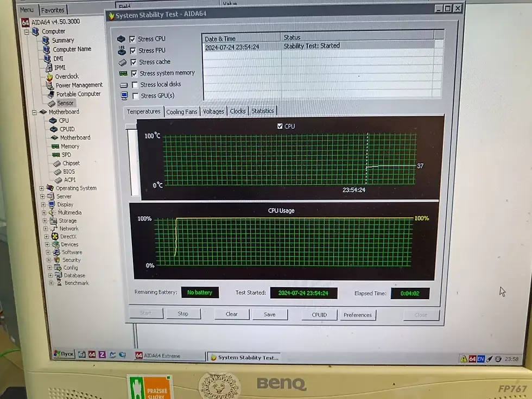Enable the Stress local disks checkbox
The height and width of the screenshot is (399, 532).
pyautogui.click(x=135, y=85)
